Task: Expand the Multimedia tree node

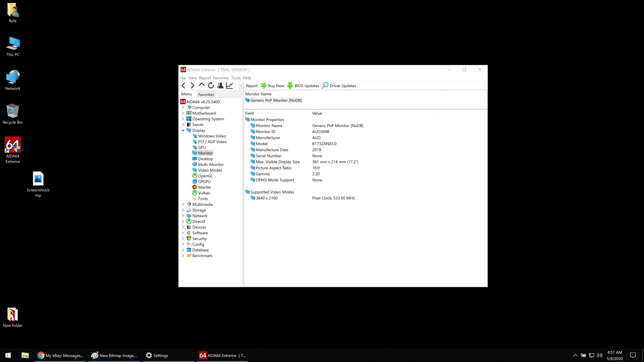Action: coord(183,204)
